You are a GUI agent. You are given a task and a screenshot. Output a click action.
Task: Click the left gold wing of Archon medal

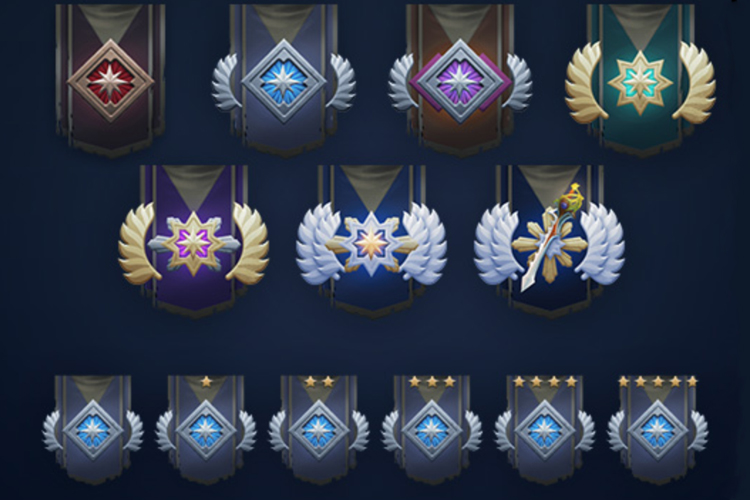[587, 81]
